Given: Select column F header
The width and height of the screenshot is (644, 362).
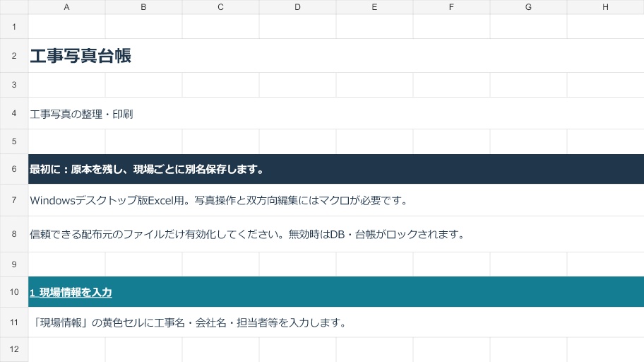Looking at the screenshot, I should (x=451, y=7).
